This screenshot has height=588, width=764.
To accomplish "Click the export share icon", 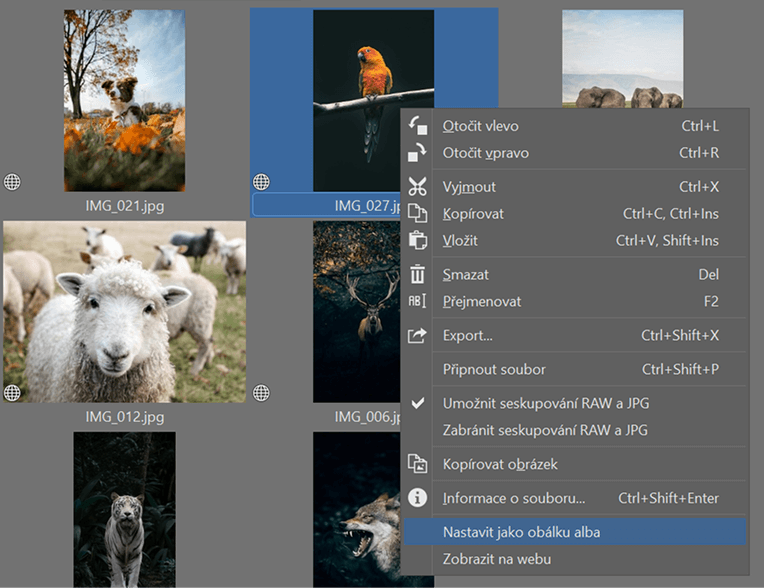I will 418,336.
